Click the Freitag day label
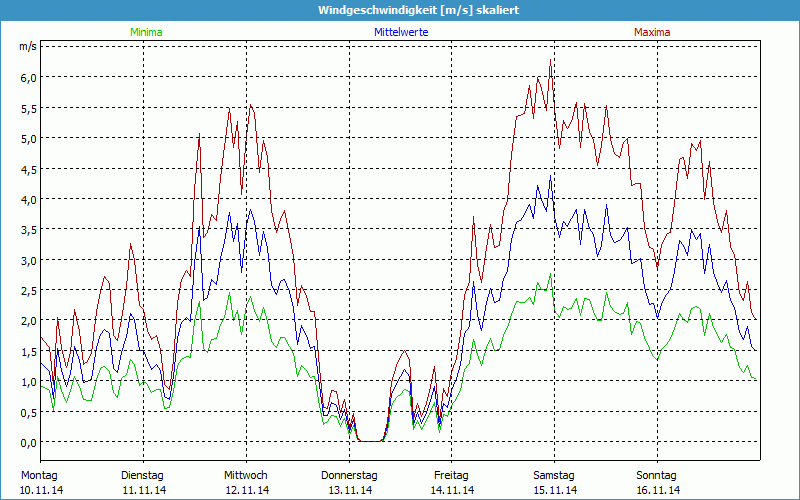This screenshot has width=800, height=500. click(x=451, y=475)
